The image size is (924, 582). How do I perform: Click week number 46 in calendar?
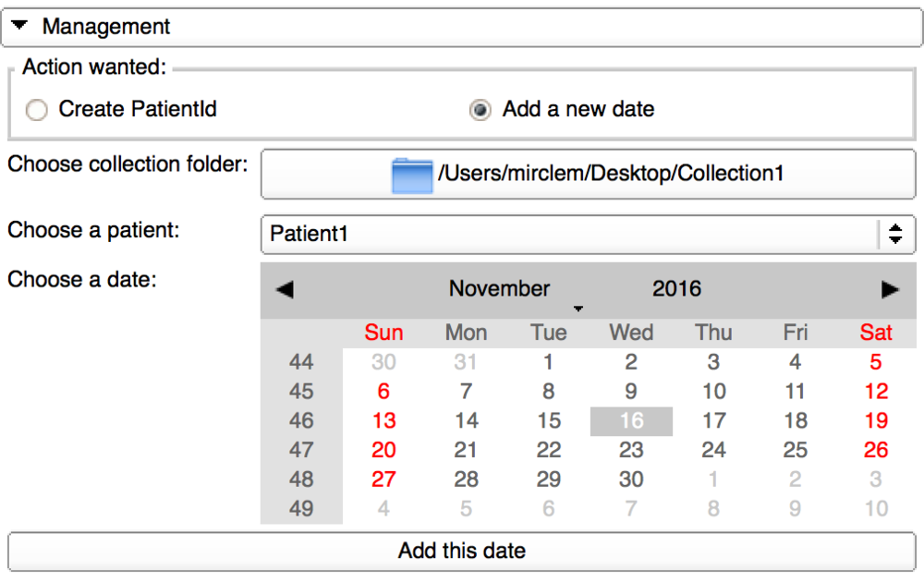point(301,420)
